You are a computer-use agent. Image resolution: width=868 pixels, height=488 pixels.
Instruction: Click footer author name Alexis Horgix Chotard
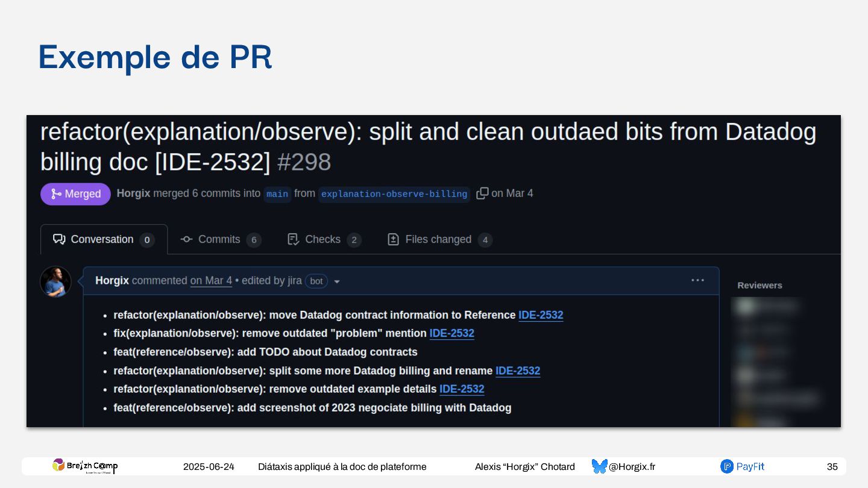(524, 467)
